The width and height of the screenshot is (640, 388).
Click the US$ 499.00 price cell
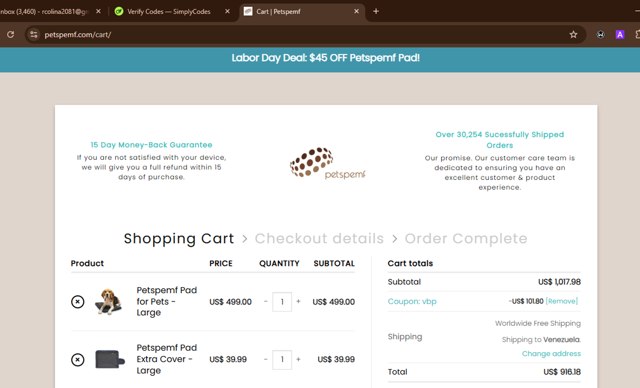(230, 302)
